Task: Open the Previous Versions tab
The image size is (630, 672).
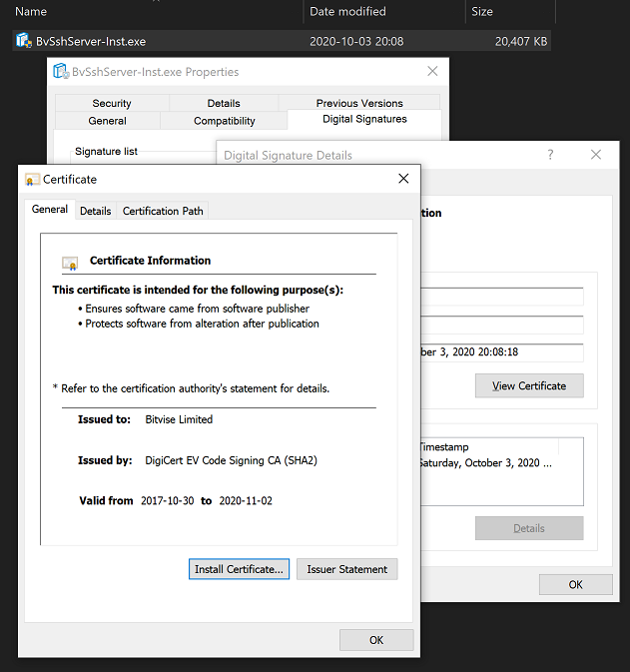Action: [359, 103]
